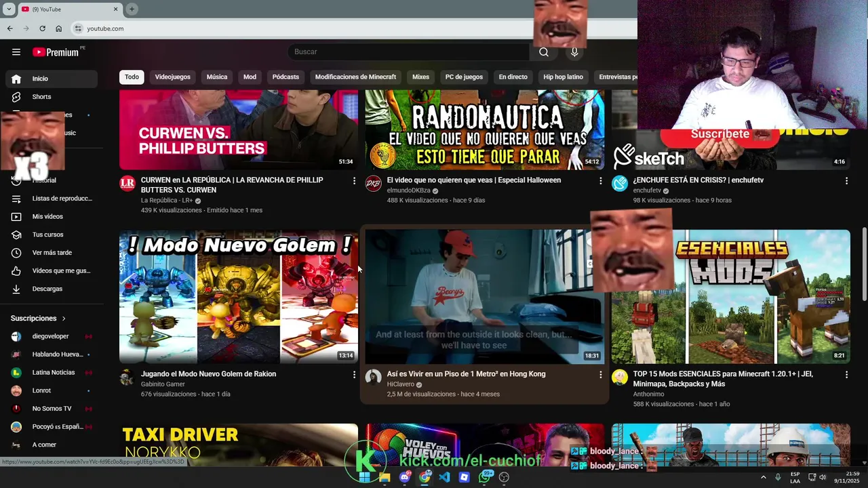Image resolution: width=868 pixels, height=488 pixels.
Task: Open La República channel avatar
Action: pos(127,184)
